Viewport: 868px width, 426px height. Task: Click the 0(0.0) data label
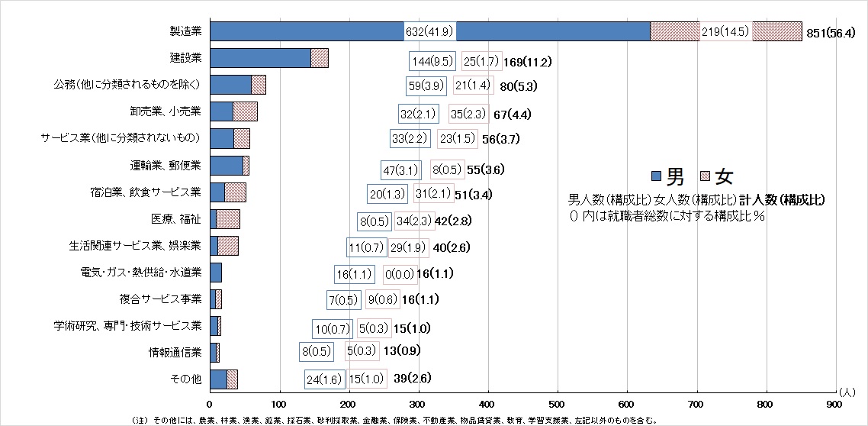(399, 273)
